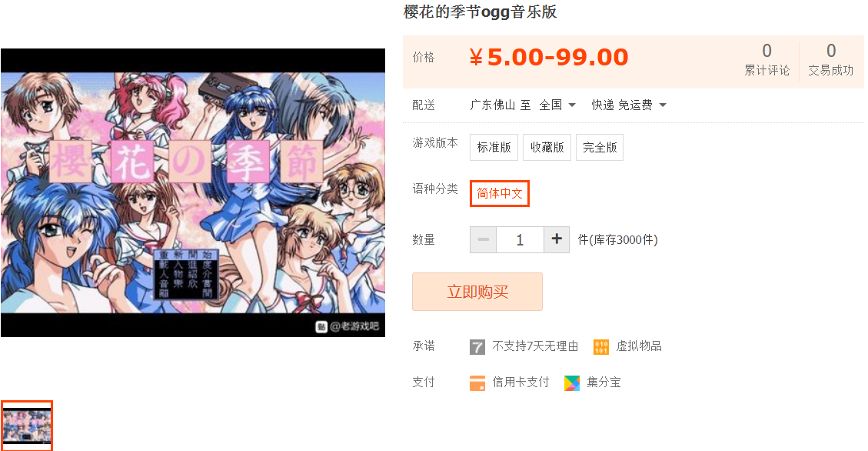Click the credit card payment icon

point(477,383)
